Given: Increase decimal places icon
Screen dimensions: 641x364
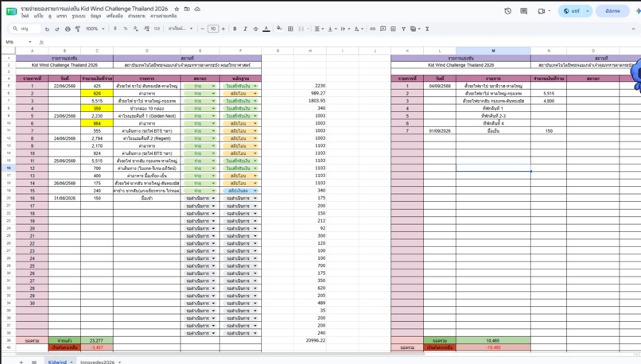Looking at the screenshot, I should (146, 29).
